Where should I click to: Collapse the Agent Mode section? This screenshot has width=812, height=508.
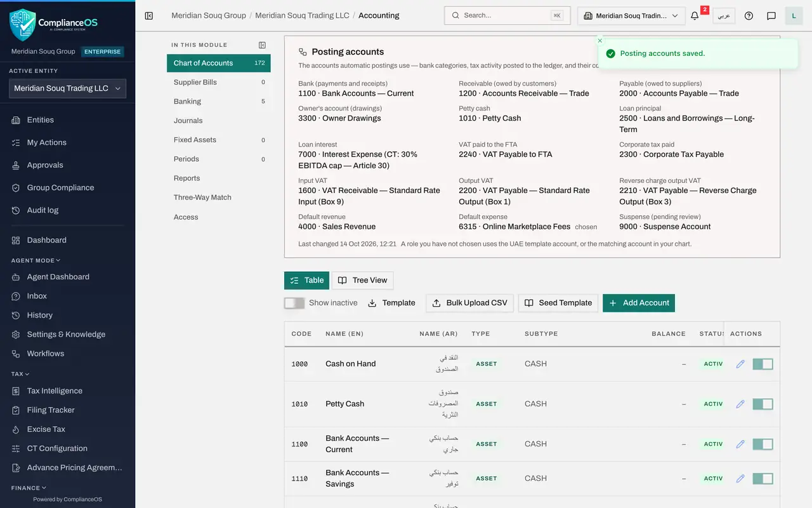point(36,260)
